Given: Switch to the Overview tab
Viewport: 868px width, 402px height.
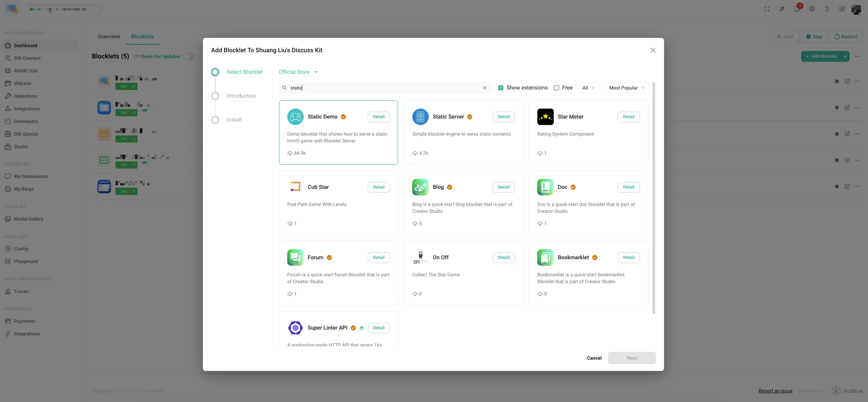Looking at the screenshot, I should coord(108,37).
